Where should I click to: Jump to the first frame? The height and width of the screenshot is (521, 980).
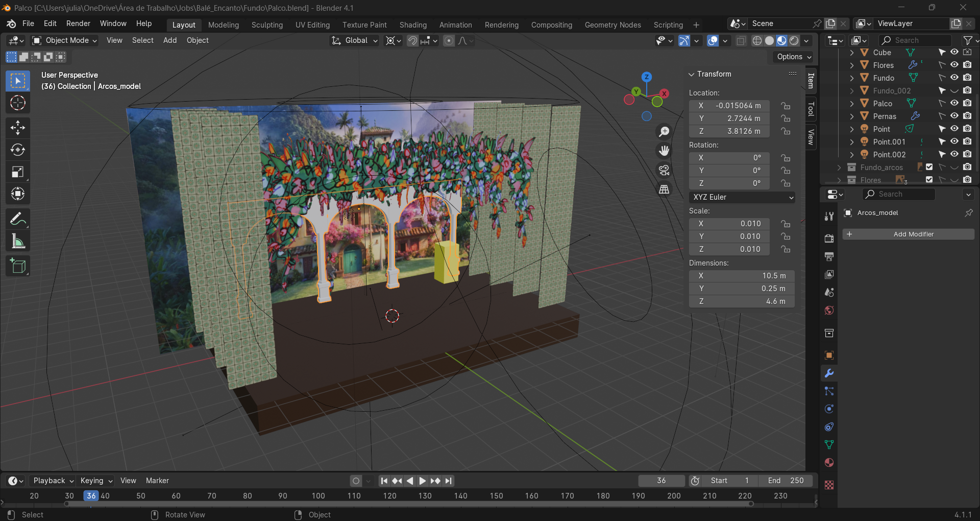click(x=384, y=481)
